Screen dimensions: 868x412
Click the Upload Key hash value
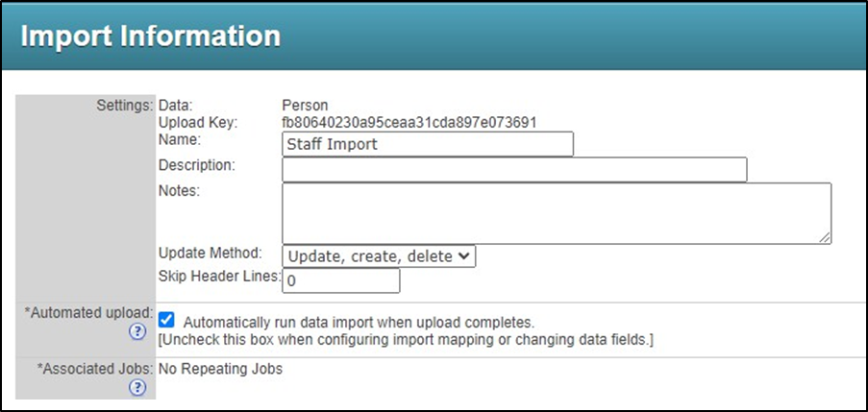409,123
